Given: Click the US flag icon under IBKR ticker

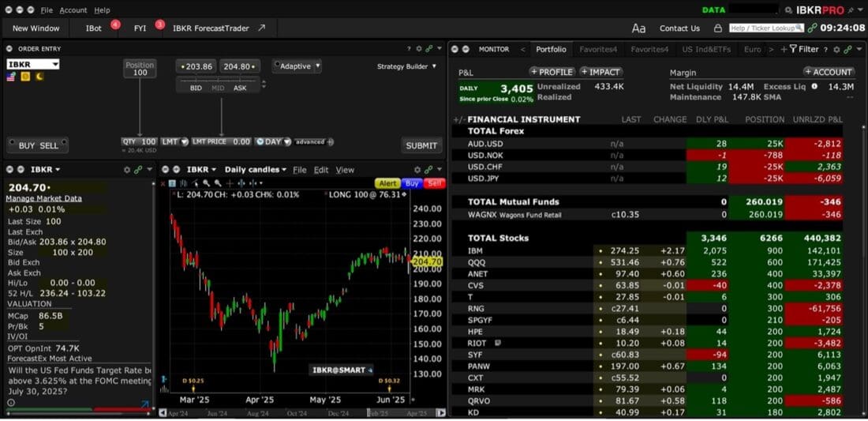Looking at the screenshot, I should pos(11,77).
